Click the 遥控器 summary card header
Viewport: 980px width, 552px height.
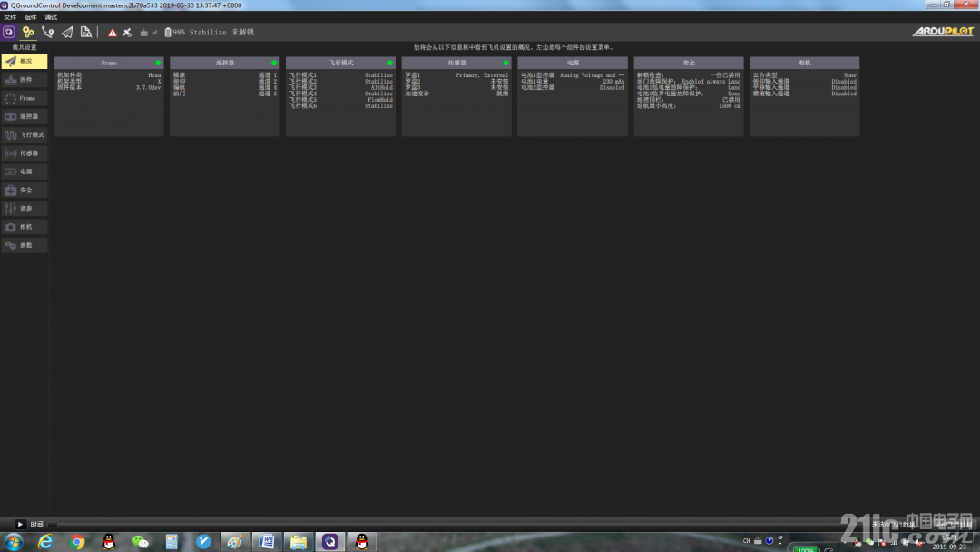224,64
